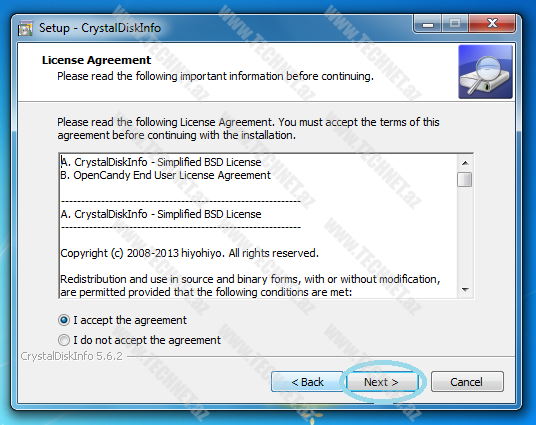Click the license text scrollbar thumb
This screenshot has height=425, width=536.
coord(465,179)
